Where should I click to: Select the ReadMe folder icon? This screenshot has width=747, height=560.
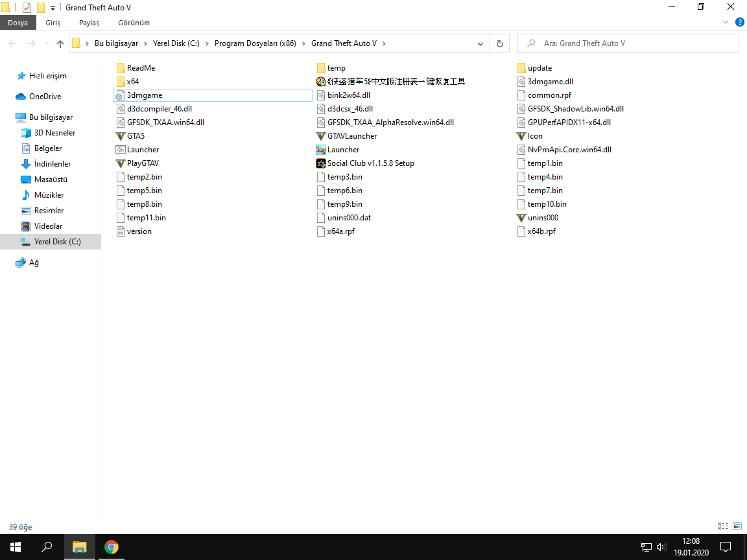click(x=121, y=68)
